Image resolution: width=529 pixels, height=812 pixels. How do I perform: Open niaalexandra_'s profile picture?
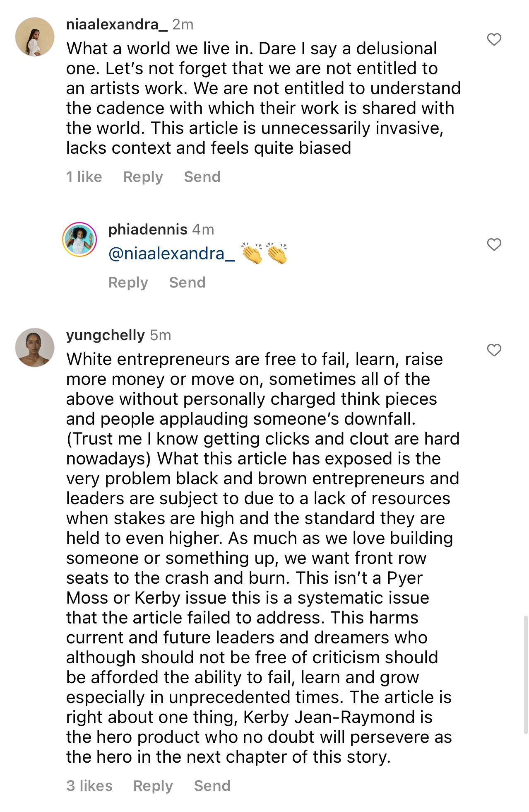coord(35,37)
